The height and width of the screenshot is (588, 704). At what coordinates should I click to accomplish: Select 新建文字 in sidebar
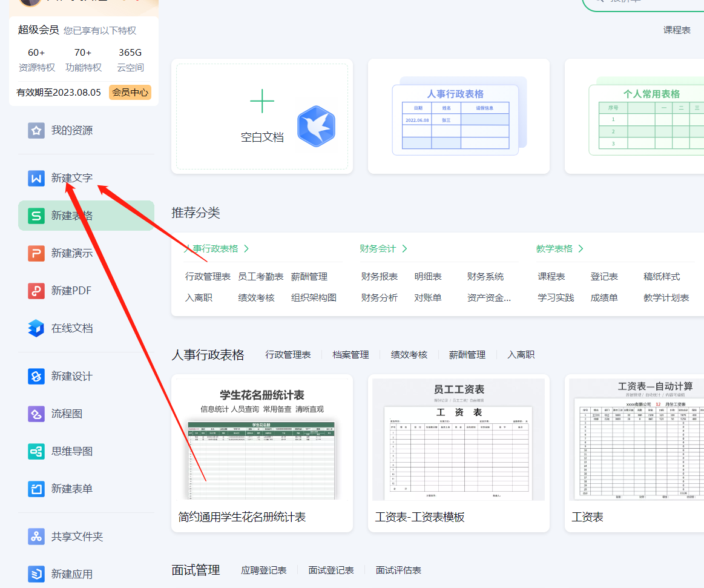(72, 178)
